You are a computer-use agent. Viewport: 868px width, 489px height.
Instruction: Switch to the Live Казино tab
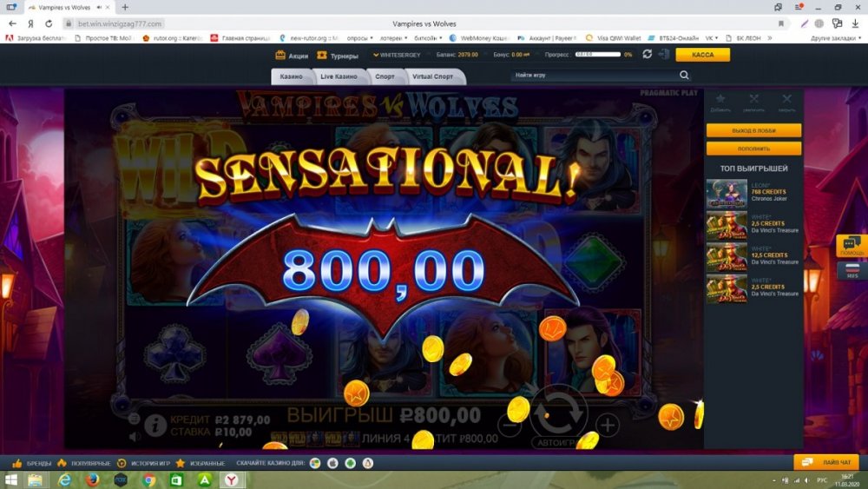(x=339, y=76)
